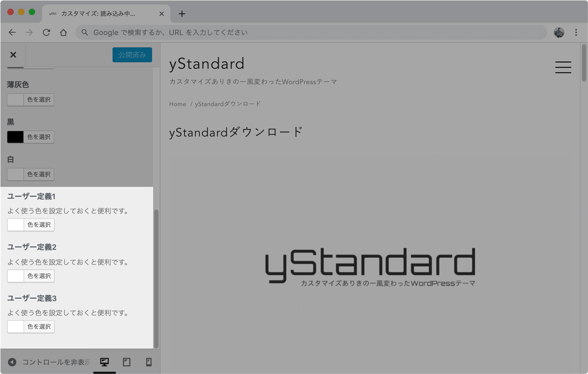Click the 白 color swatch
The width and height of the screenshot is (588, 374).
click(15, 174)
